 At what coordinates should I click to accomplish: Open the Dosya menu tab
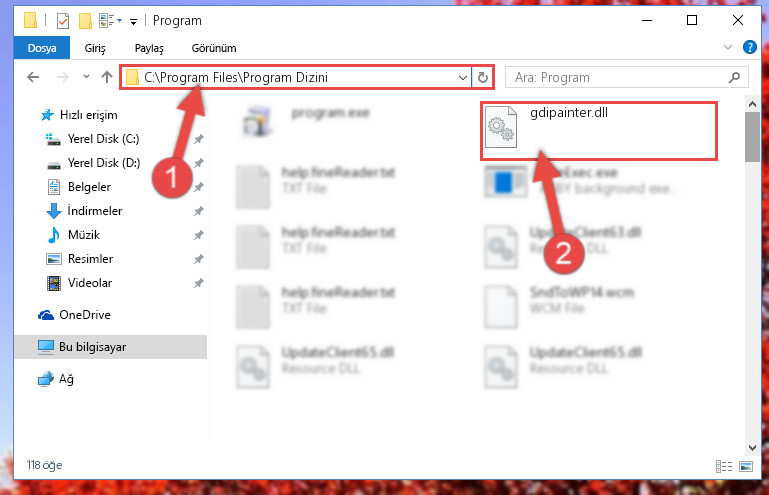42,48
